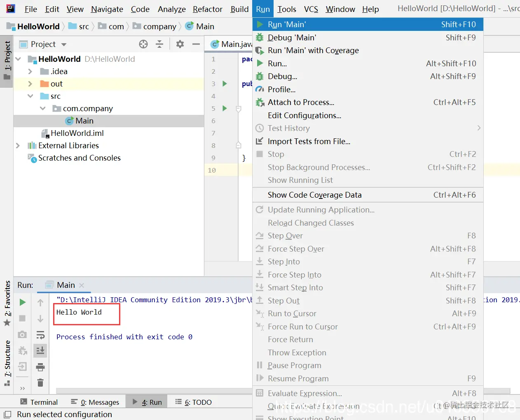
Task: Select Main class in project tree
Action: tap(80, 121)
